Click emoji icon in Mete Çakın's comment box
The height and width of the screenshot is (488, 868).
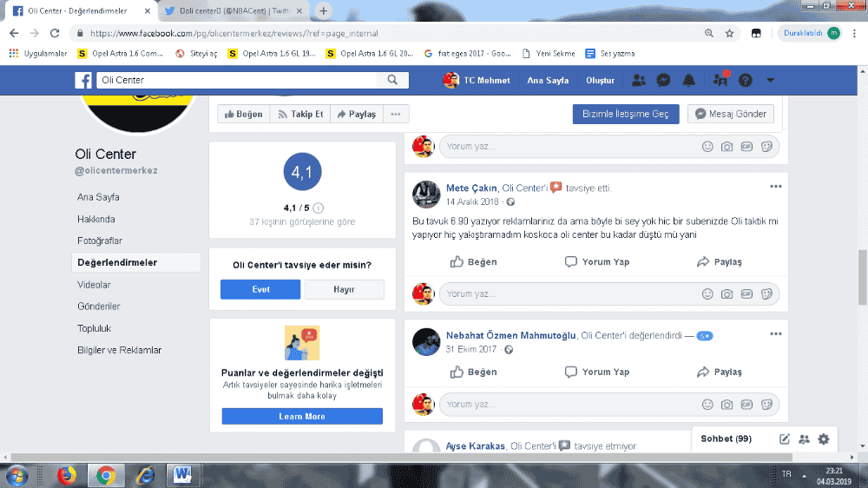point(707,294)
